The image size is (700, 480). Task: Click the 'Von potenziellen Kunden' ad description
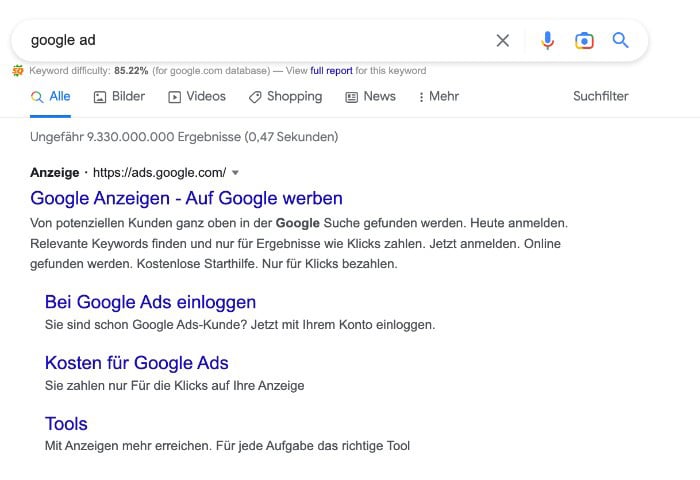point(299,243)
